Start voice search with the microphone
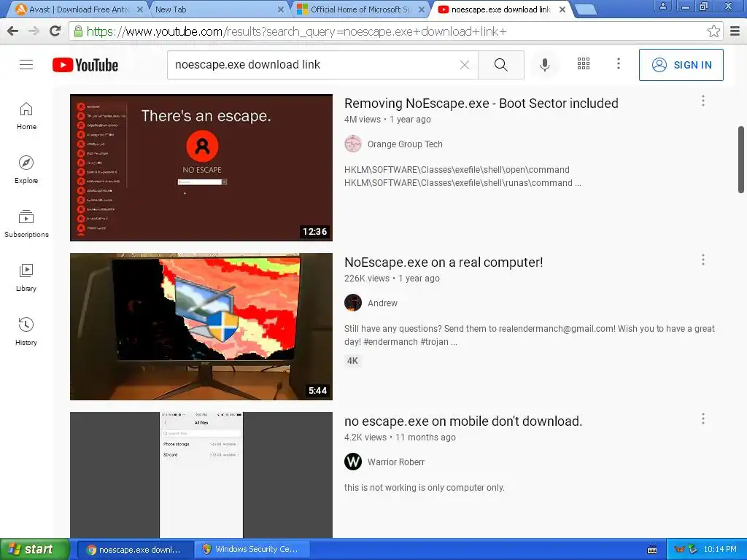Viewport: 747px width, 560px height. pyautogui.click(x=544, y=65)
